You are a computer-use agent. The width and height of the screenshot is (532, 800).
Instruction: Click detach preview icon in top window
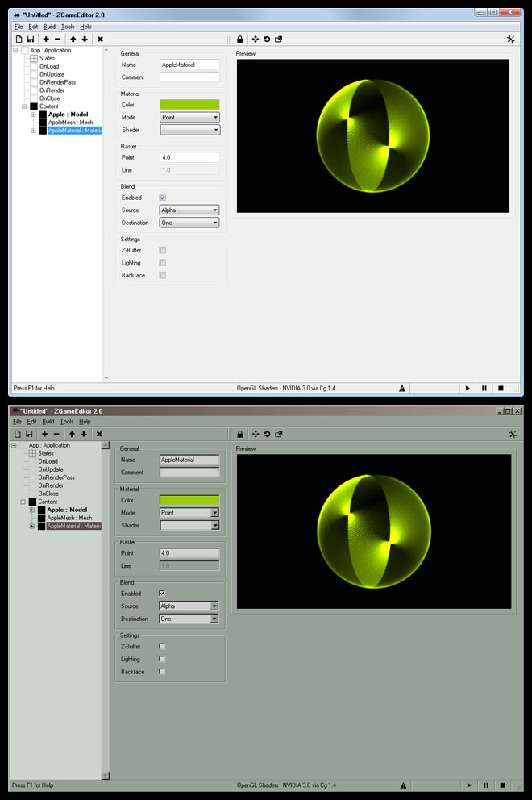(279, 40)
